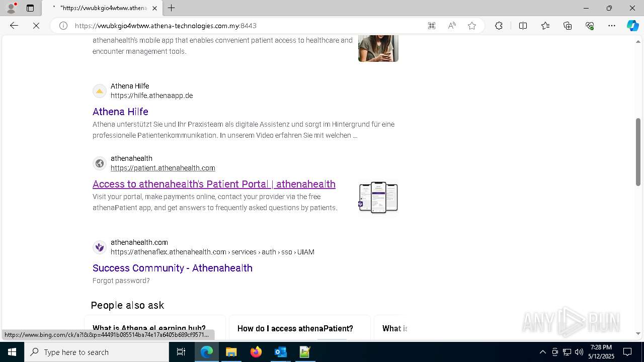The image size is (644, 362).
Task: Open Access to athenahealth's Patient Portal link
Action: click(214, 184)
